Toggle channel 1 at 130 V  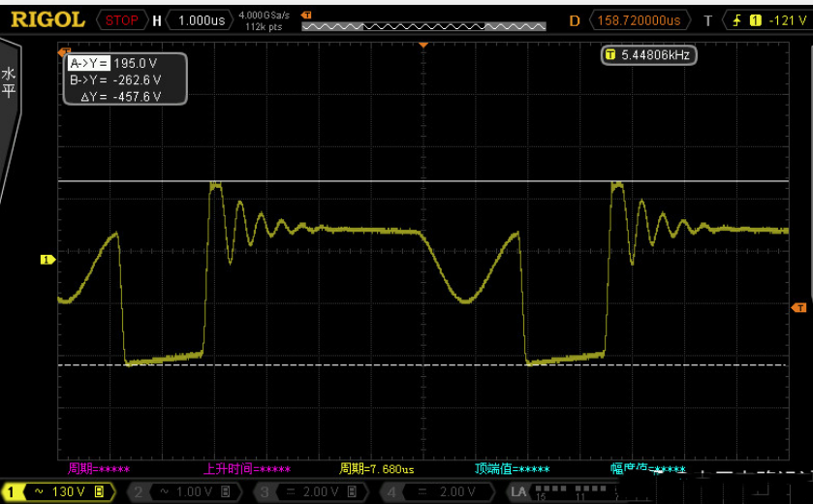point(57,491)
